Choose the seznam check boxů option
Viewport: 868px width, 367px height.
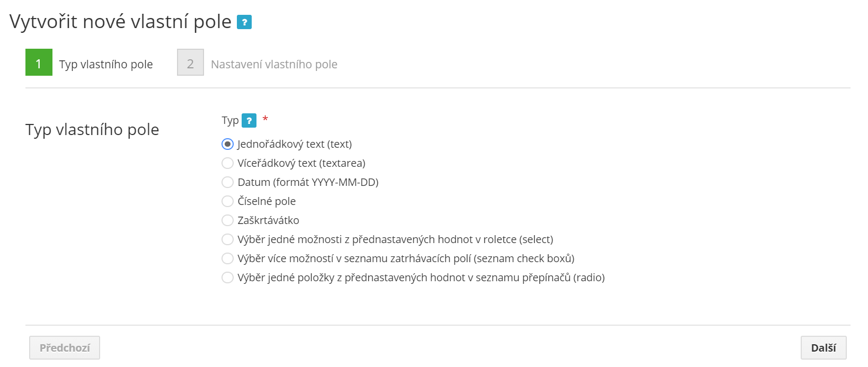coord(227,258)
